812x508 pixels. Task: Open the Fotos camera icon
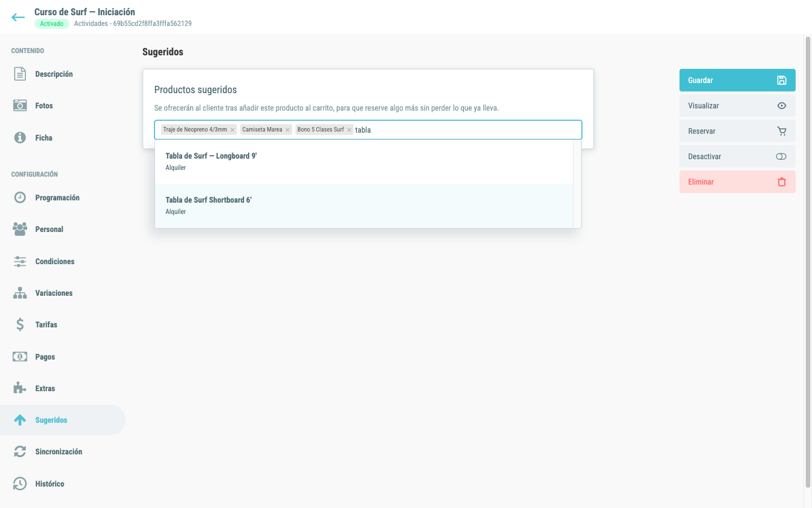(x=20, y=106)
